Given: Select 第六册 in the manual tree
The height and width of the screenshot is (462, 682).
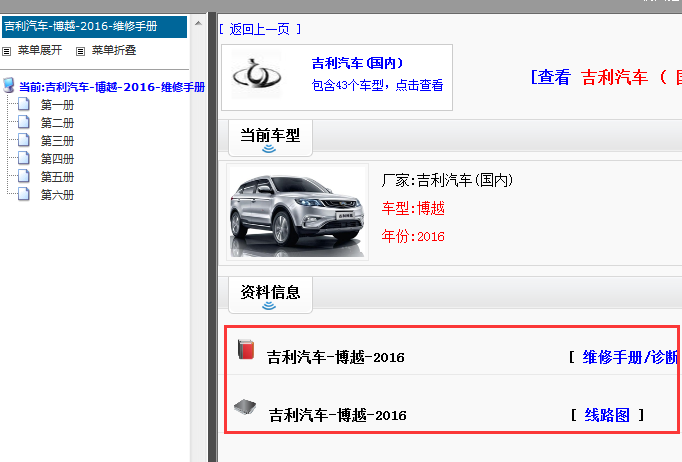Looking at the screenshot, I should tap(57, 195).
